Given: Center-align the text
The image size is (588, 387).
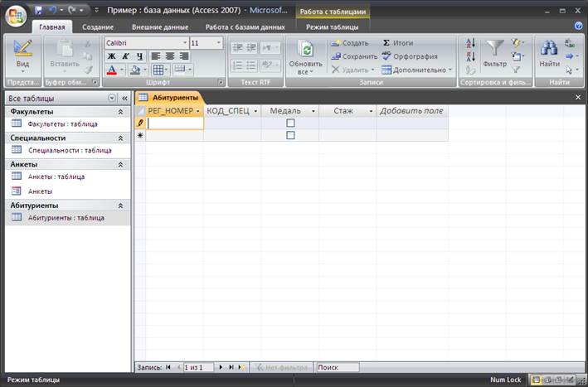Looking at the screenshot, I should coord(170,56).
